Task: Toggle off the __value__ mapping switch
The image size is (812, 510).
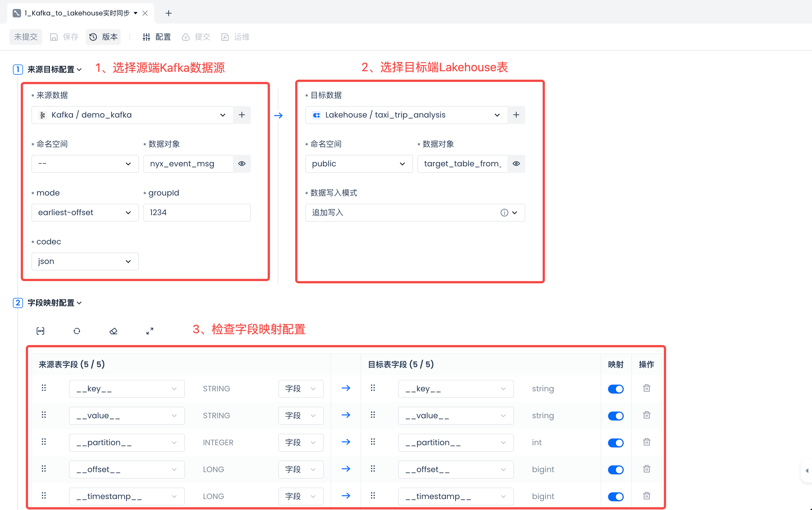Action: tap(615, 416)
